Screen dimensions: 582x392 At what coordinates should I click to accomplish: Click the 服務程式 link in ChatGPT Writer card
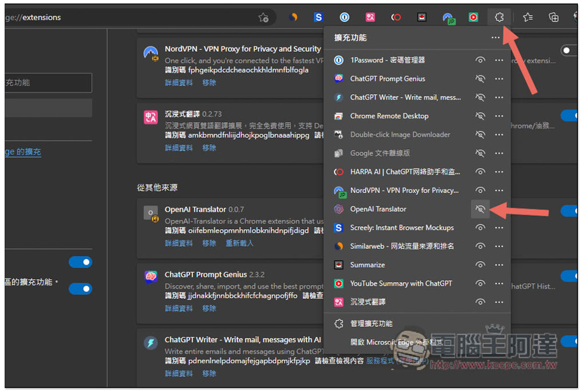(379, 361)
